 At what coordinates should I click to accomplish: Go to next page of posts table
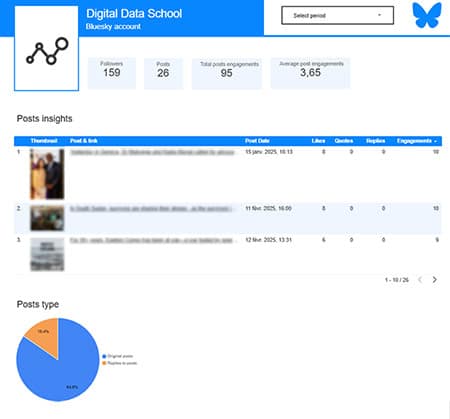tap(434, 280)
